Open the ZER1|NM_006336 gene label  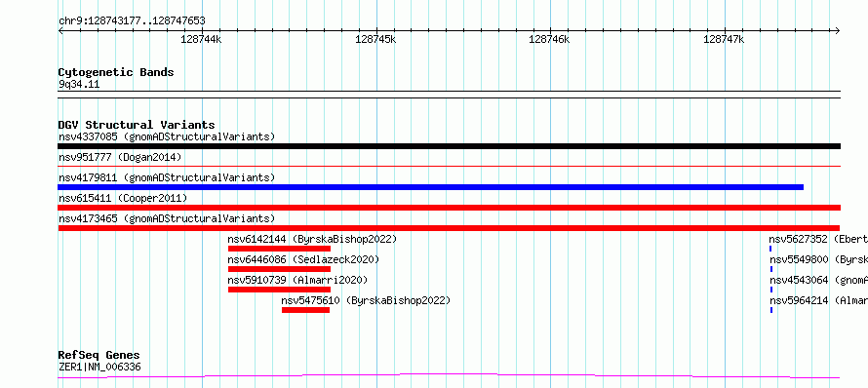[x=99, y=367]
